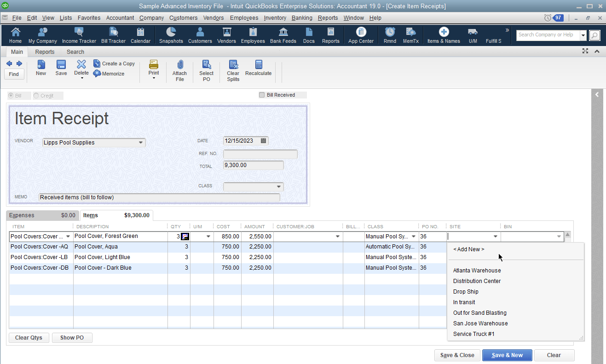
Task: Open the Site dropdown arrow
Action: (496, 237)
